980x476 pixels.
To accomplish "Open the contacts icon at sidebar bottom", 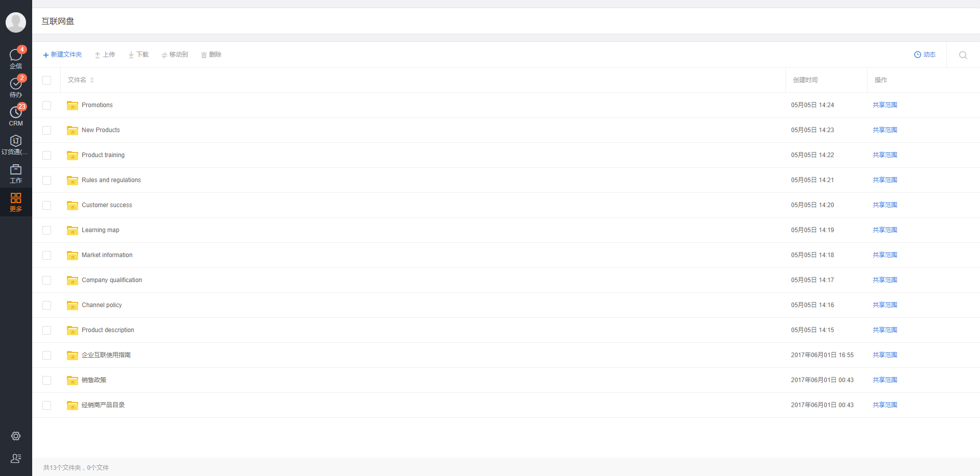I will 16,458.
